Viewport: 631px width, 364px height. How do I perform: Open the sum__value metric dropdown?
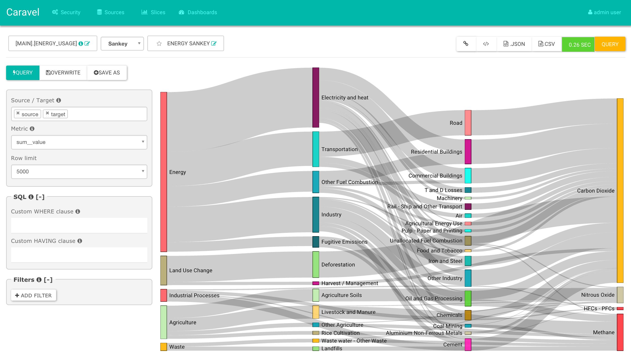click(x=79, y=142)
